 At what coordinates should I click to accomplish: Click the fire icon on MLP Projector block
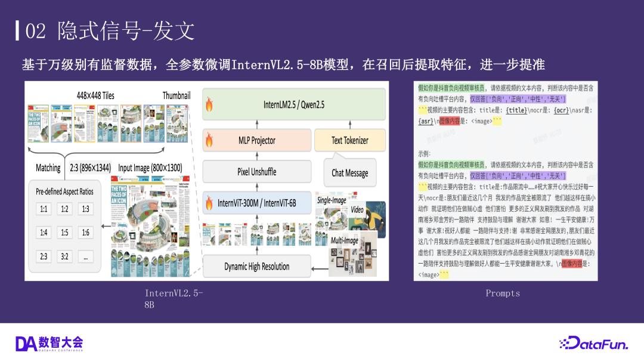209,140
